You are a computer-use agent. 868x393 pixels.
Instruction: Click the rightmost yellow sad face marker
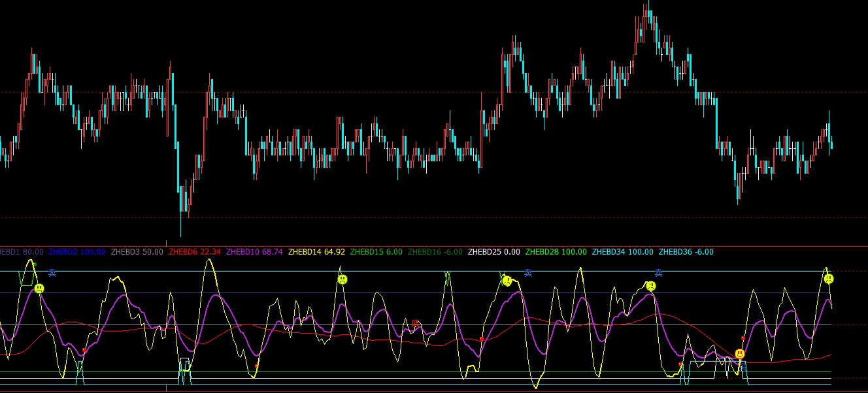829,279
